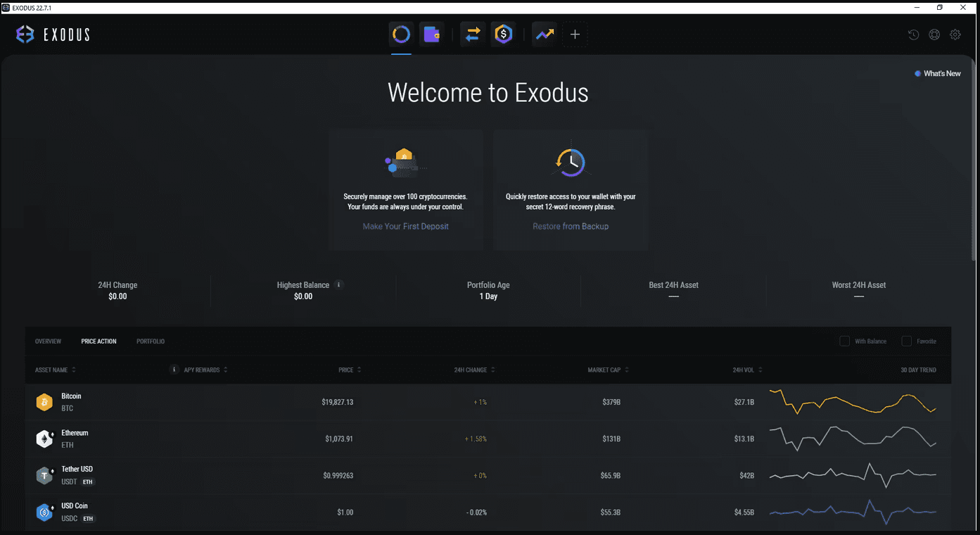The image size is (980, 535).
Task: Open the Markets trend icon
Action: (543, 34)
